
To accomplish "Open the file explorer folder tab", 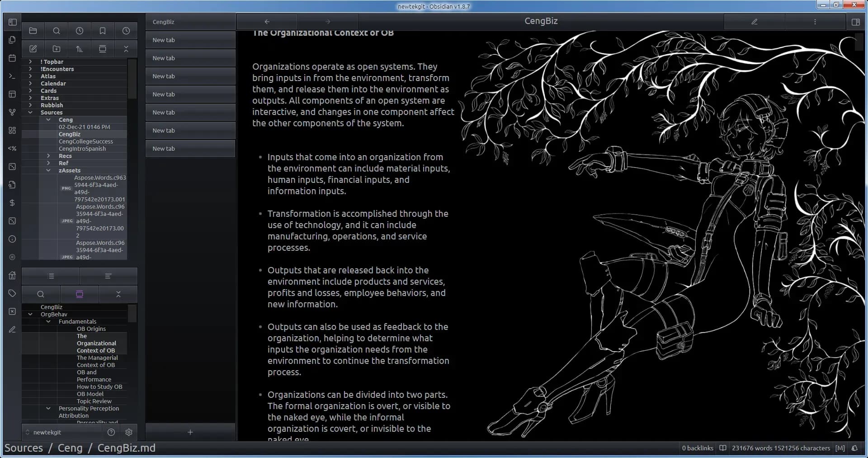I will tap(33, 31).
